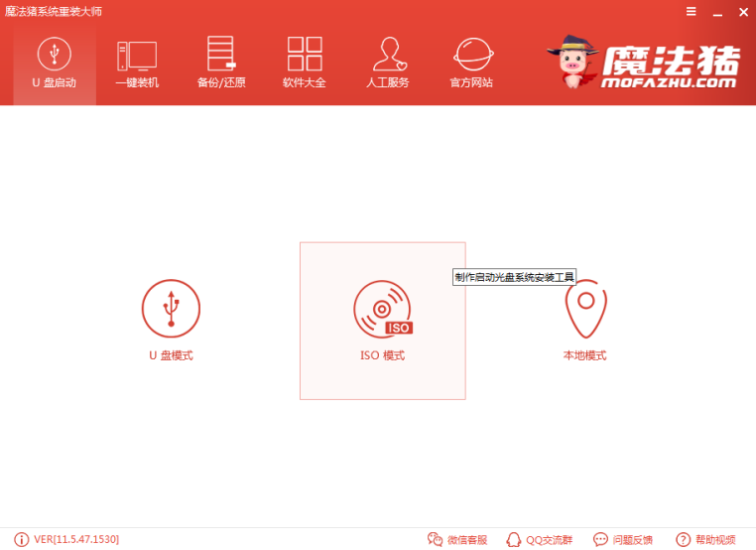Click the version info icon

(x=21, y=539)
